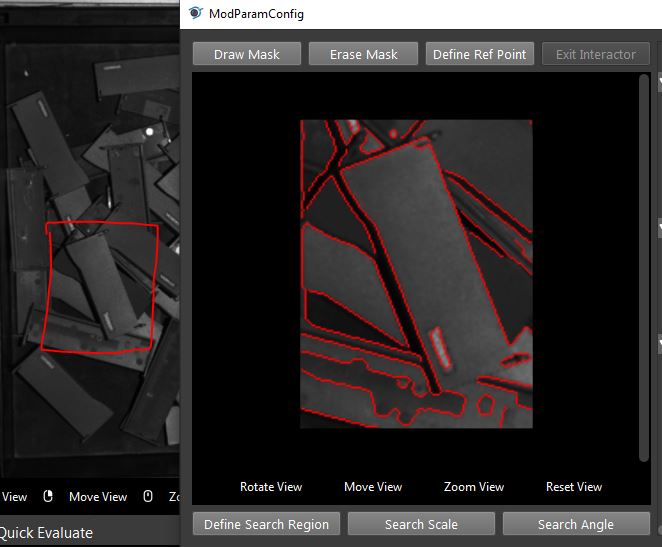Expand the topmost arrow on the right panel edge
The width and height of the screenshot is (662, 547).
tap(659, 80)
